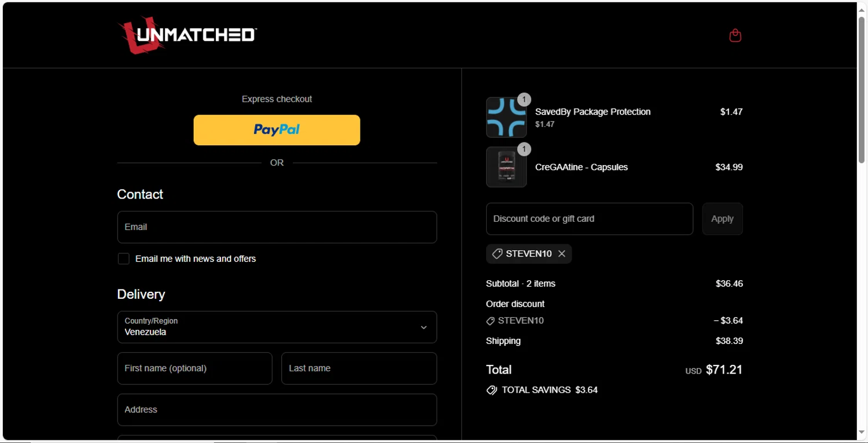This screenshot has width=868, height=443.
Task: Click the Contact section heading
Action: tap(140, 195)
